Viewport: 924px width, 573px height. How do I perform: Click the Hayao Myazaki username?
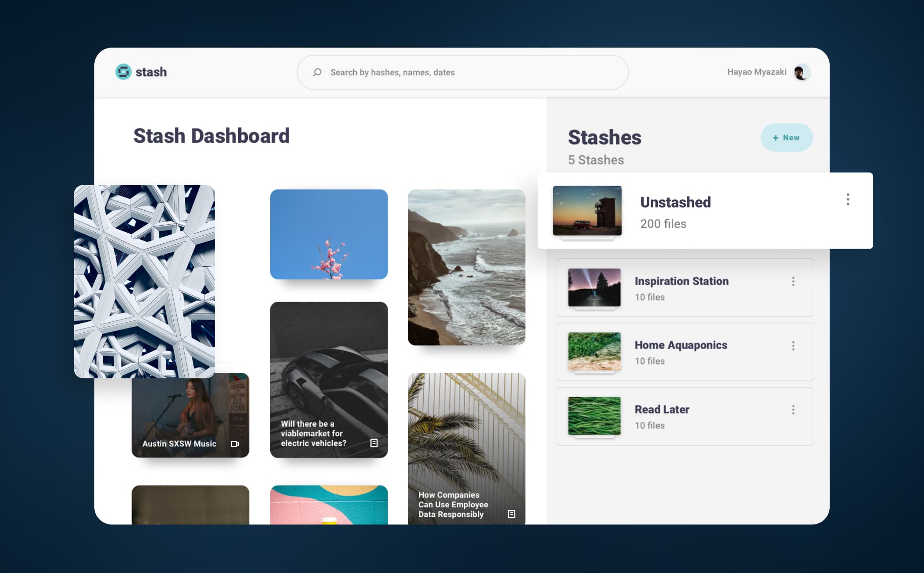(756, 72)
